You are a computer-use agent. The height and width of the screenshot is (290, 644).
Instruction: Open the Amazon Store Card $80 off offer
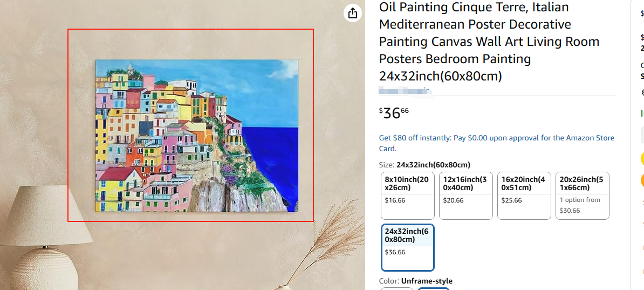pyautogui.click(x=496, y=143)
